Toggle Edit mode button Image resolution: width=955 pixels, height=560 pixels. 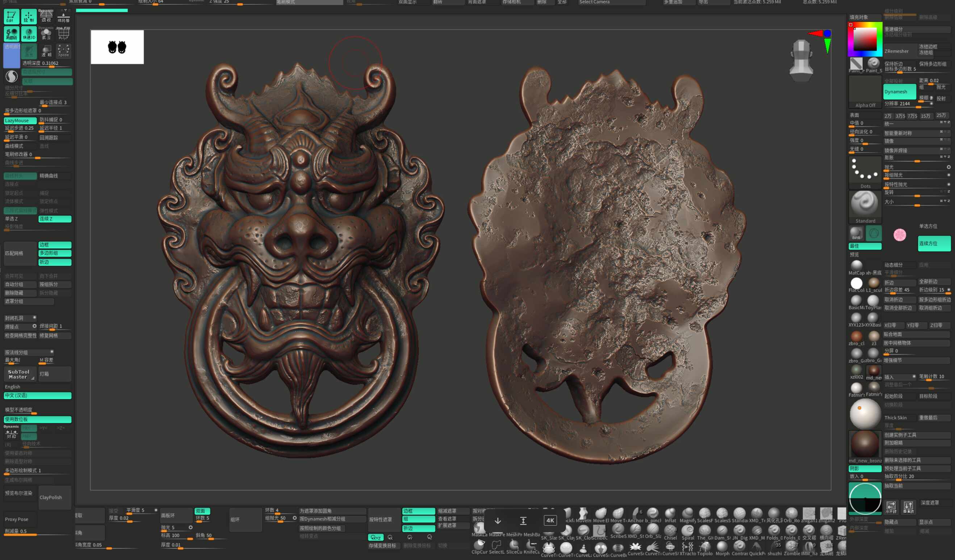click(11, 17)
